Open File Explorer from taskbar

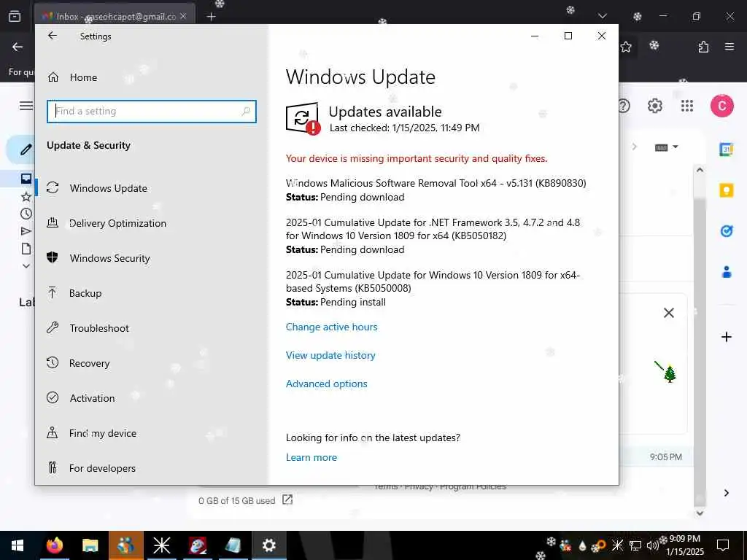90,545
